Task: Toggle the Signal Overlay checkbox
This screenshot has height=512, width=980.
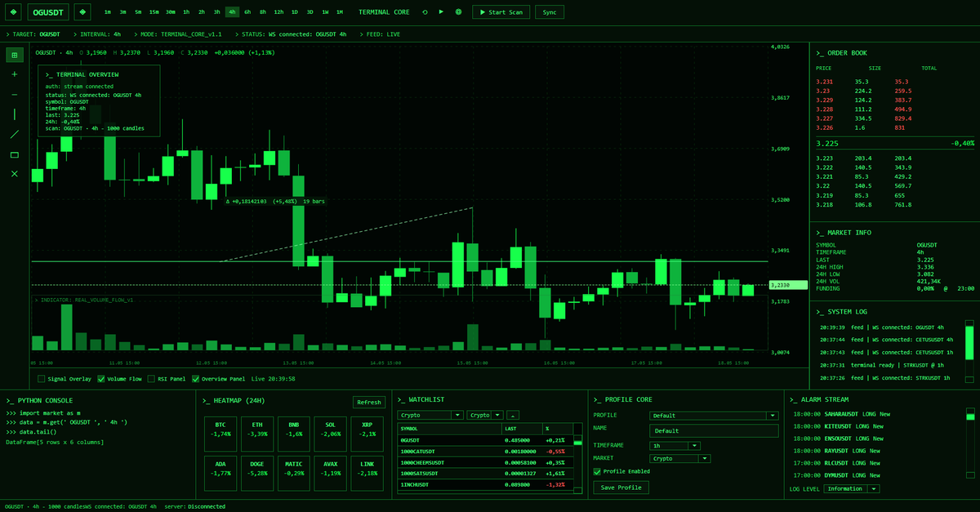Action: [41, 379]
